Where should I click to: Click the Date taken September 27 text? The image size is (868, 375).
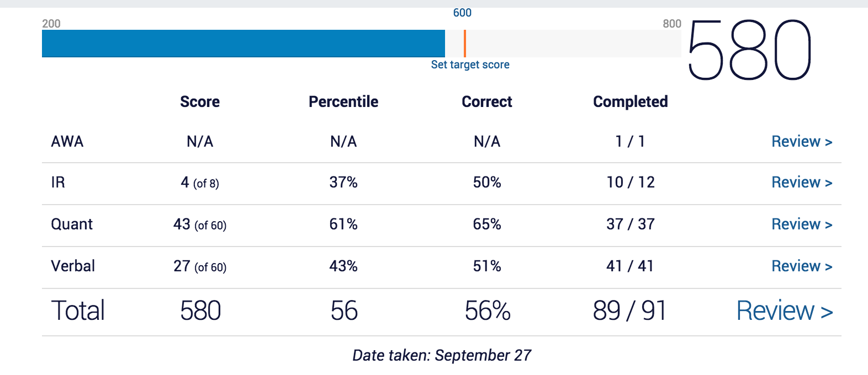pyautogui.click(x=442, y=355)
